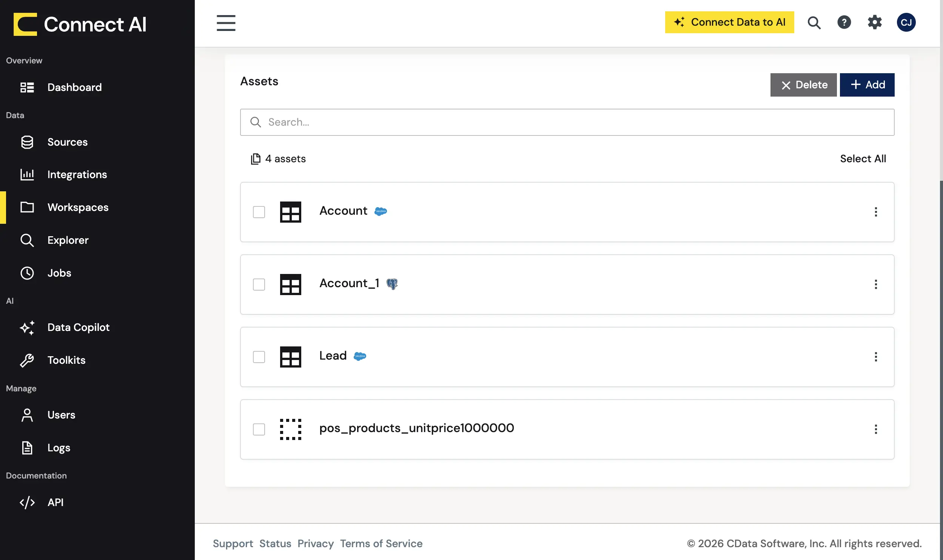Image resolution: width=943 pixels, height=560 pixels.
Task: Click the Account_1 table grid icon
Action: pyautogui.click(x=290, y=285)
